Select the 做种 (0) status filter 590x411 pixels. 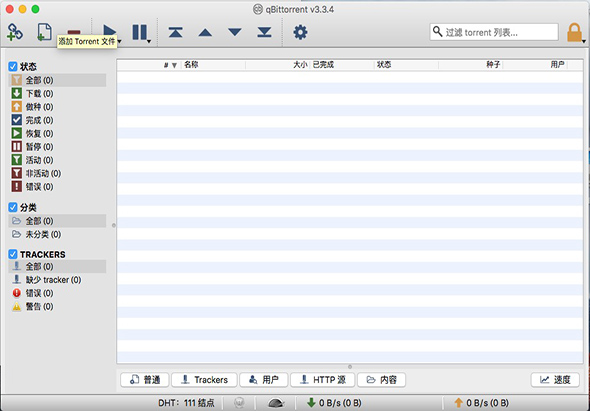[57, 107]
